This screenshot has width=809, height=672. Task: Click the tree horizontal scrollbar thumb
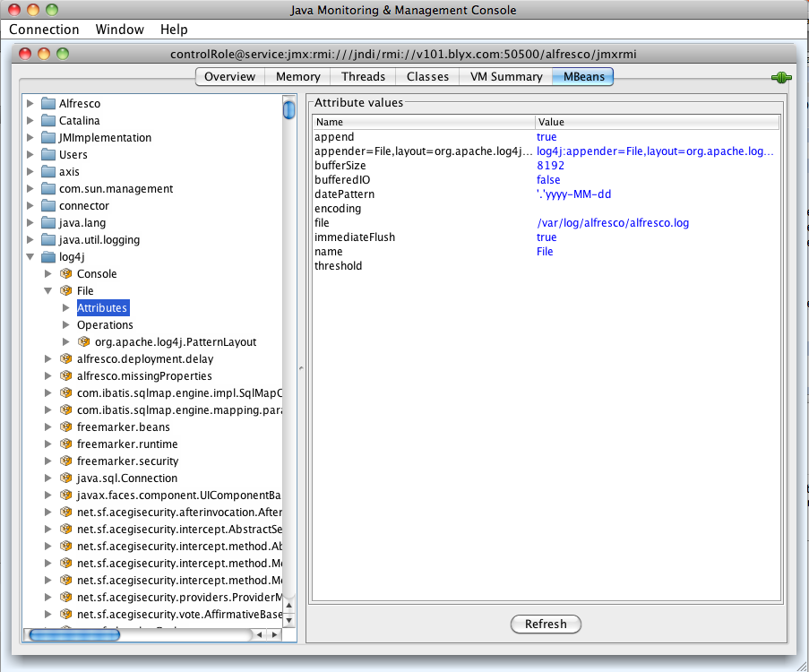(74, 635)
